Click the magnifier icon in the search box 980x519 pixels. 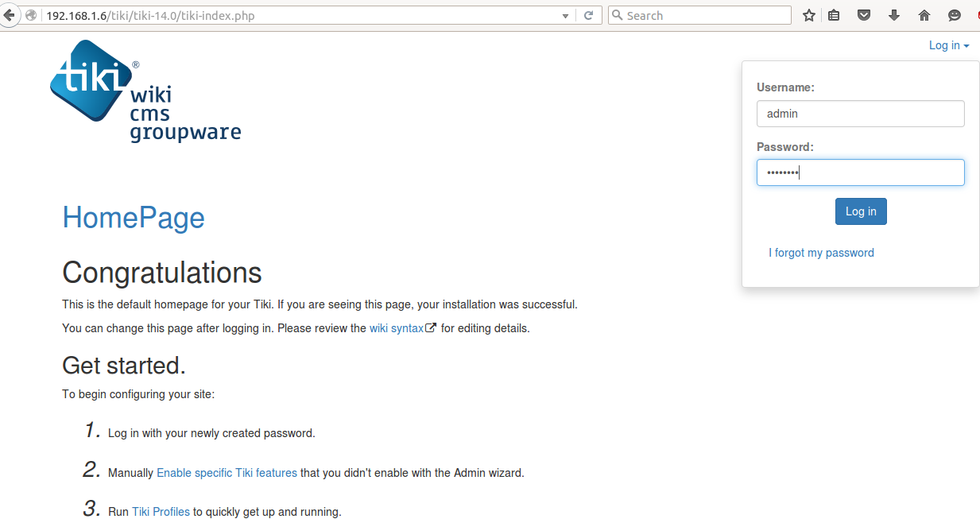click(618, 16)
